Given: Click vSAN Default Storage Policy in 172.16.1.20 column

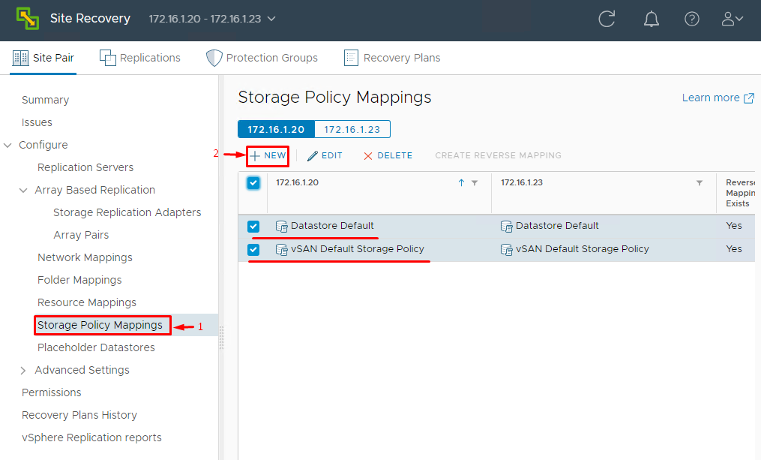Looking at the screenshot, I should coord(358,248).
